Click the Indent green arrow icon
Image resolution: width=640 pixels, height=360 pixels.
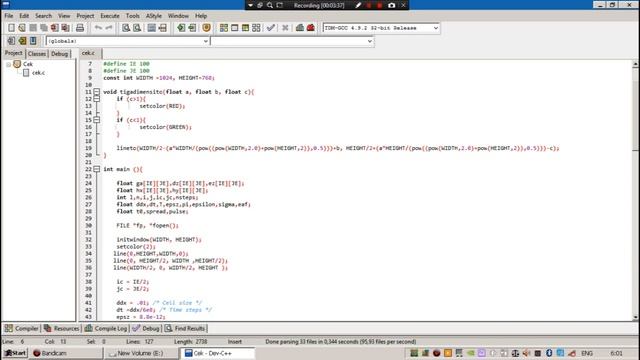coord(181,28)
